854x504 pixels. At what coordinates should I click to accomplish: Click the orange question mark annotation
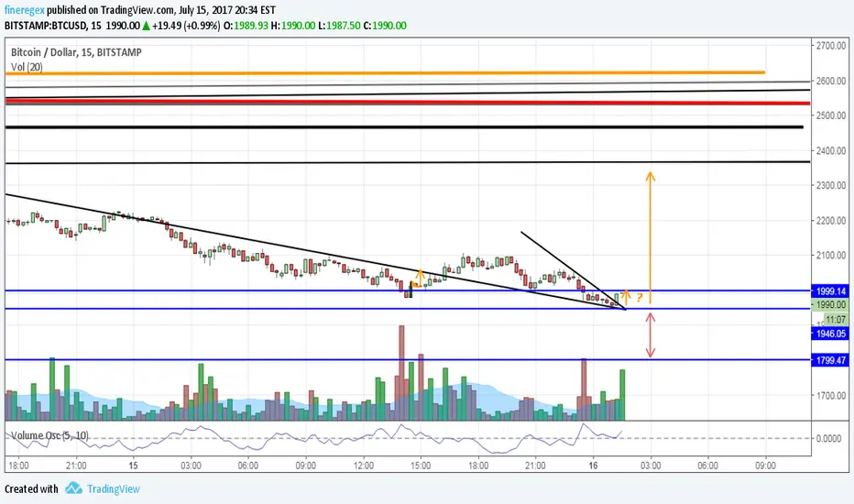click(640, 298)
